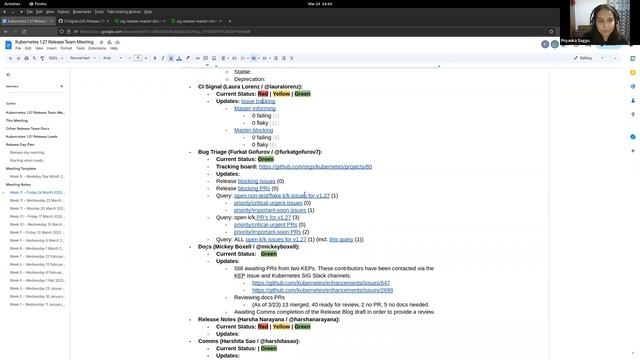Star the Kubernetes 1.27 Release Team Meeting document
Image resolution: width=640 pixels, height=360 pixels.
tap(101, 42)
